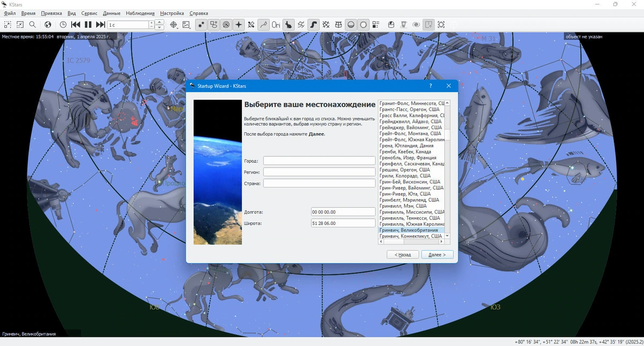Toggle full screen mode icon
Screen dimensions: 644x346
[x=441, y=25]
